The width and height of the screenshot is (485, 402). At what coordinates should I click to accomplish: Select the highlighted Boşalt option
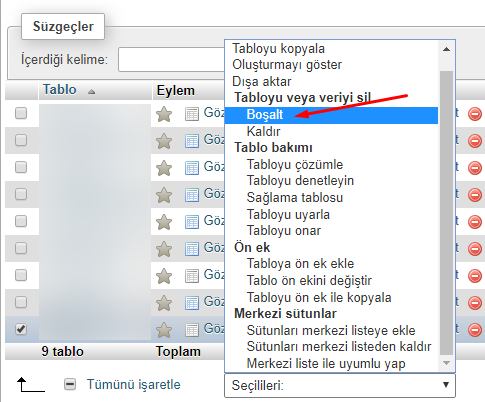coord(331,115)
